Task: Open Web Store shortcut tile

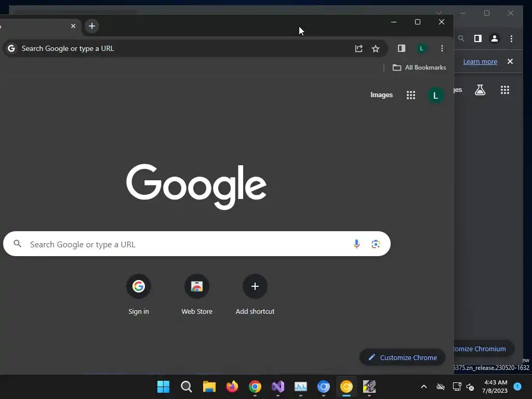Action: click(197, 295)
